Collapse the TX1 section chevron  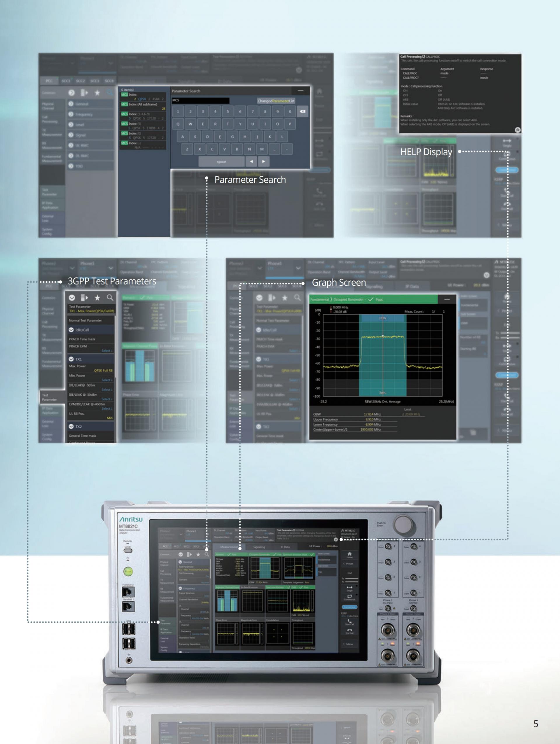click(x=71, y=359)
